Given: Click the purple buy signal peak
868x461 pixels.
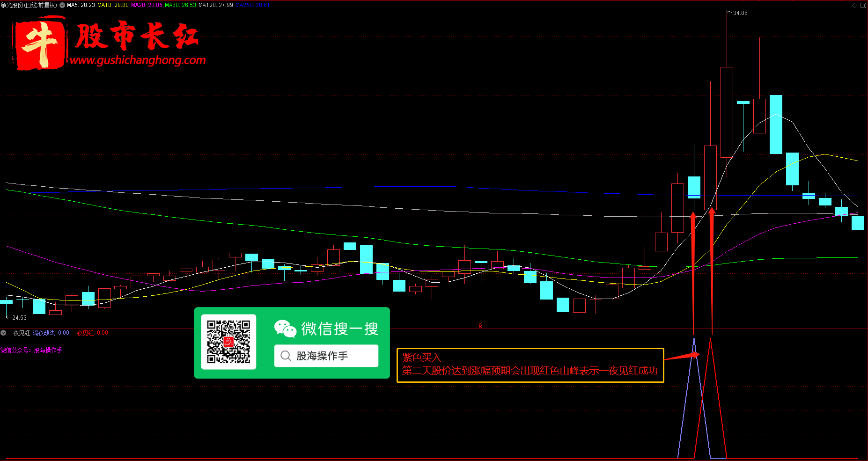Looking at the screenshot, I should pos(694,340).
